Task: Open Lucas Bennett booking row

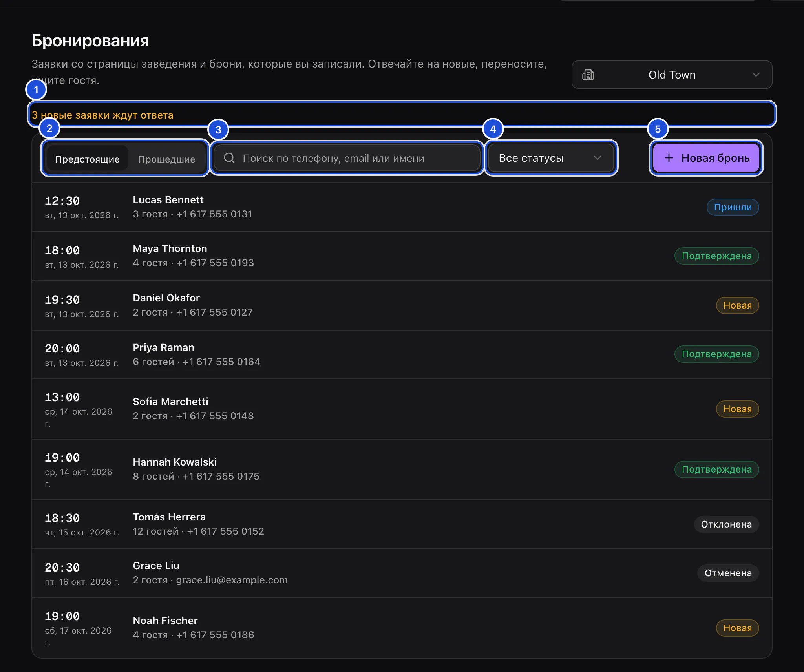Action: tap(402, 207)
